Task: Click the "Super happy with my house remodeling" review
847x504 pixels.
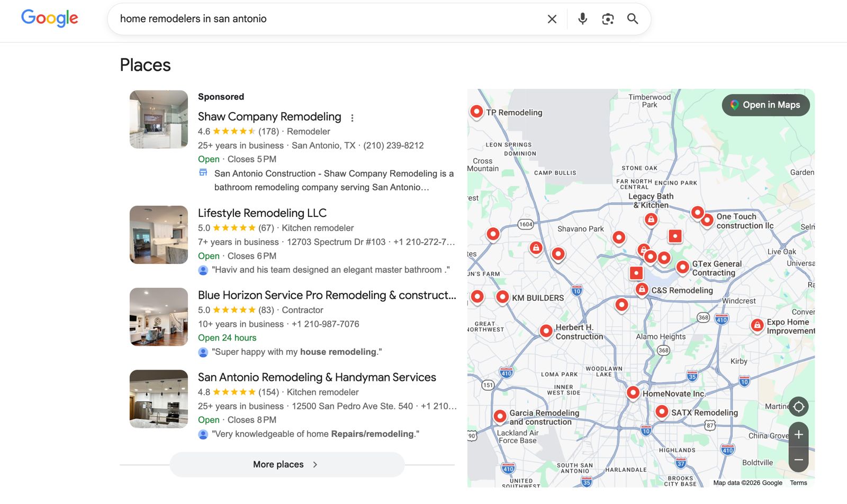Action: pos(296,352)
